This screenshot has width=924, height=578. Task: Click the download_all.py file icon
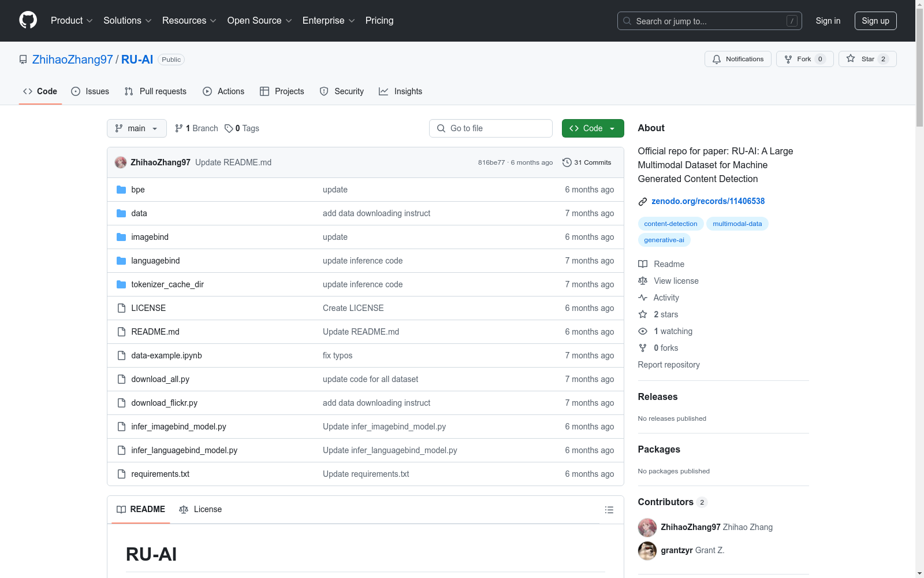[121, 379]
